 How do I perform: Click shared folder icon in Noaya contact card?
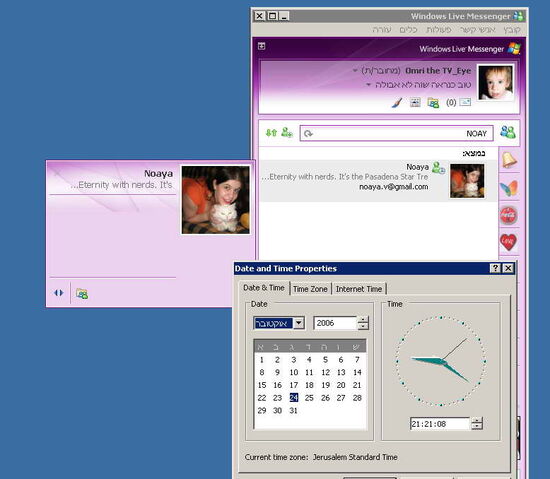click(82, 294)
